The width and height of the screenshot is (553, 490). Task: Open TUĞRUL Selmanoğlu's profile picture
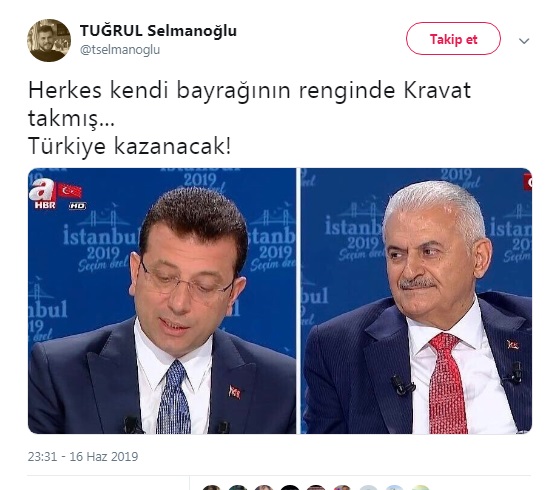49,40
